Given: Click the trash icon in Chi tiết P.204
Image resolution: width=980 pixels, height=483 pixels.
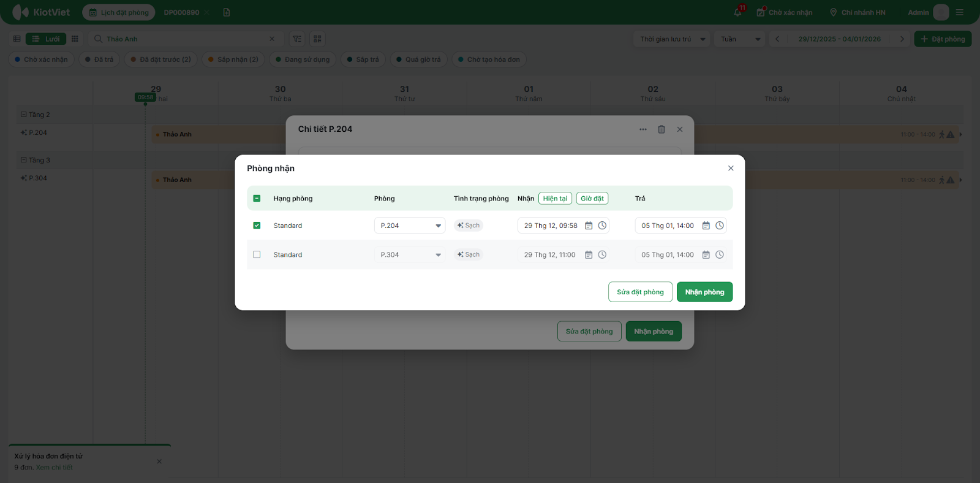Looking at the screenshot, I should point(661,129).
